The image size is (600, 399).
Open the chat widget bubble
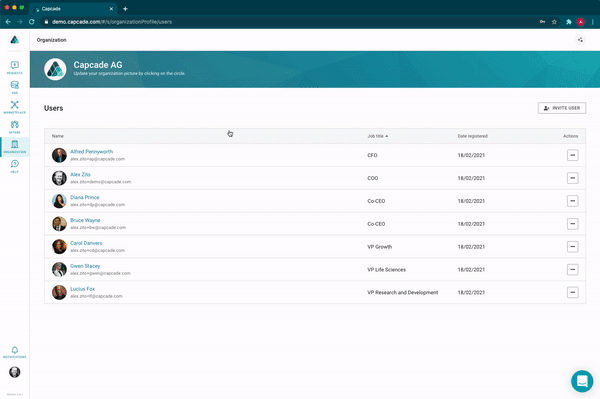582,381
